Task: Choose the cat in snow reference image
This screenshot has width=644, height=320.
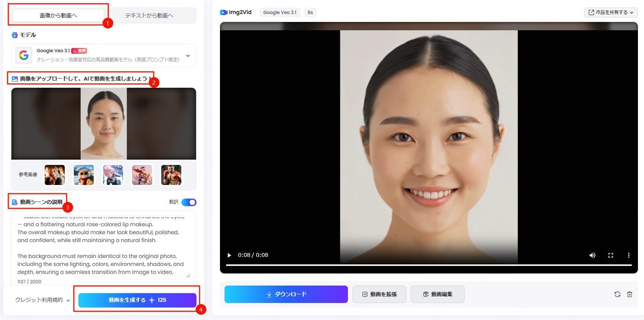Action: click(84, 175)
